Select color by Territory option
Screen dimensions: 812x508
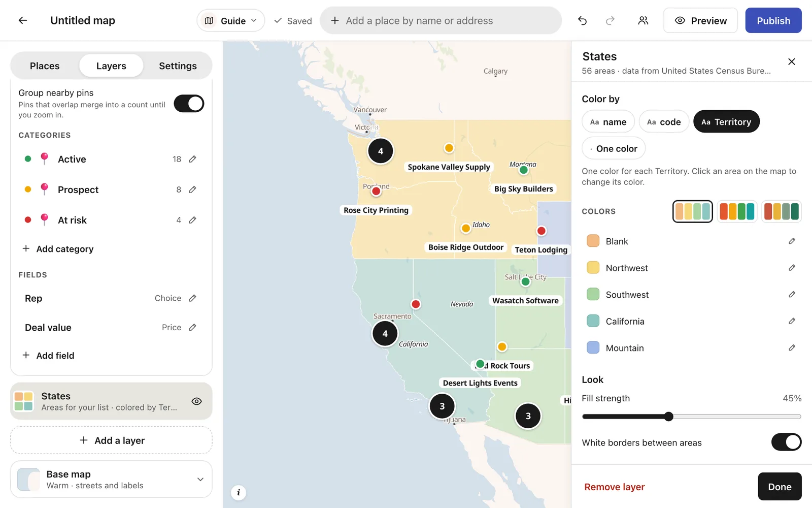tap(726, 121)
